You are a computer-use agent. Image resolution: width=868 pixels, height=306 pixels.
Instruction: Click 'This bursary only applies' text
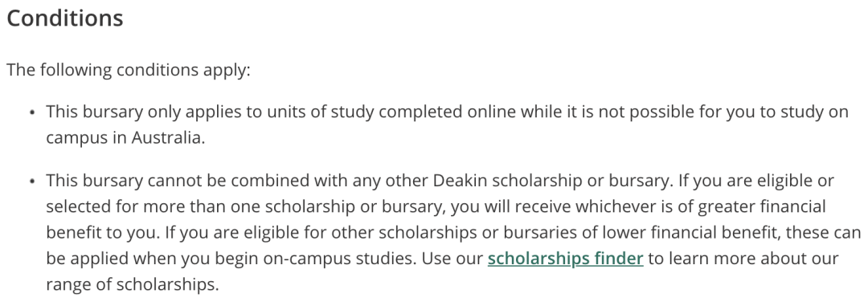144,112
